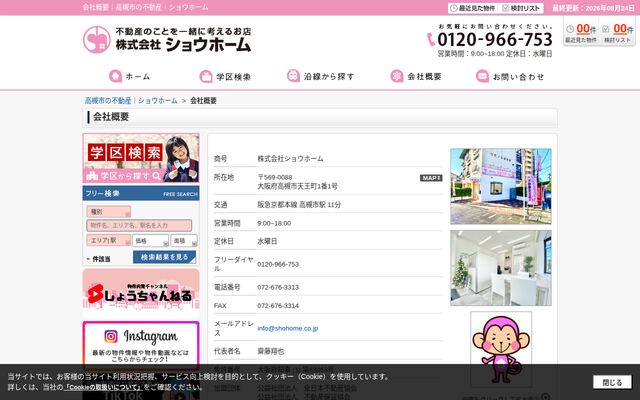Click the train icon beside 沿線から探す
Viewport: 640px width, 400px height.
click(293, 76)
